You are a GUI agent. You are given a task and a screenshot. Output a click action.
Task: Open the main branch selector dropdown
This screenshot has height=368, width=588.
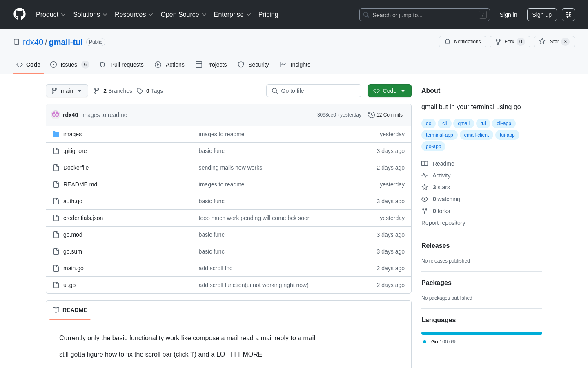point(67,91)
